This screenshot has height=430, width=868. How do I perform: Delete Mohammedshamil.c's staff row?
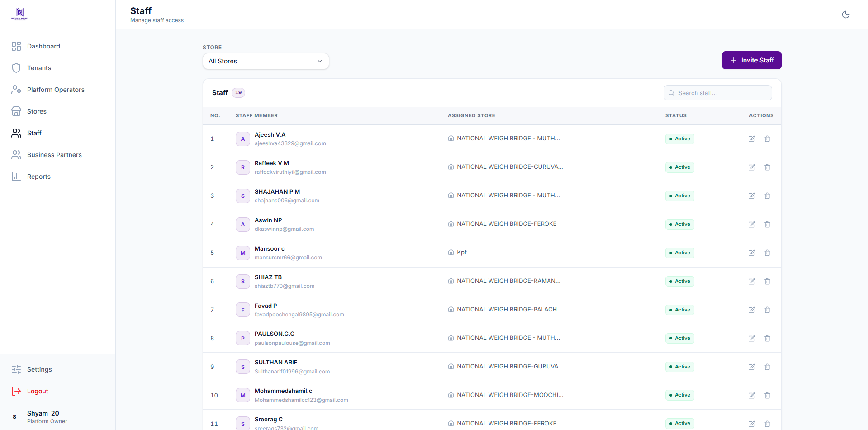(x=767, y=396)
